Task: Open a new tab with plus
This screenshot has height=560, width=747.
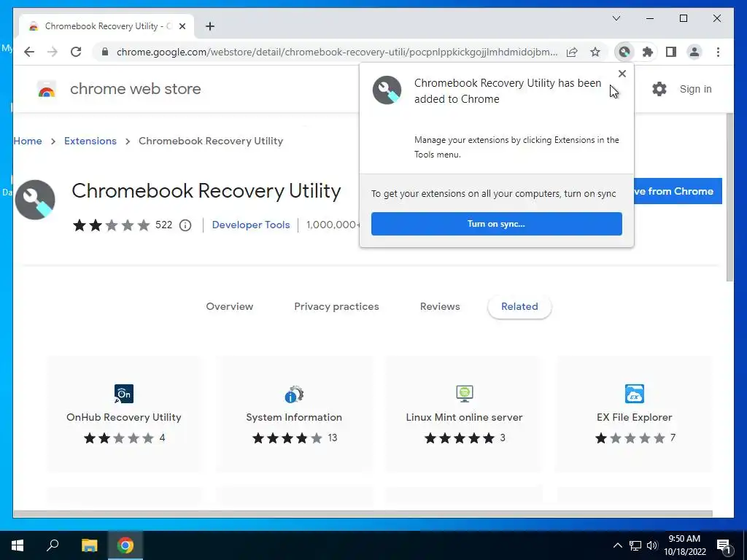Action: pyautogui.click(x=210, y=26)
